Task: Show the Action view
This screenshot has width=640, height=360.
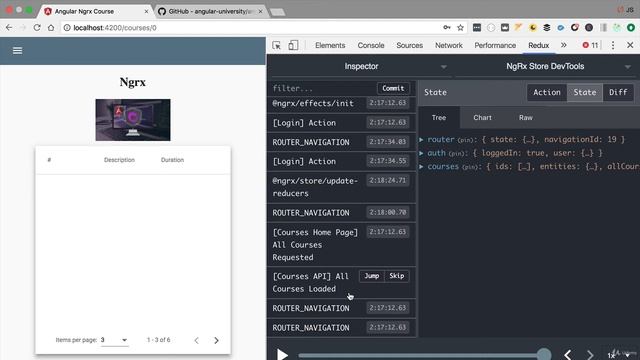Action: pos(547,92)
